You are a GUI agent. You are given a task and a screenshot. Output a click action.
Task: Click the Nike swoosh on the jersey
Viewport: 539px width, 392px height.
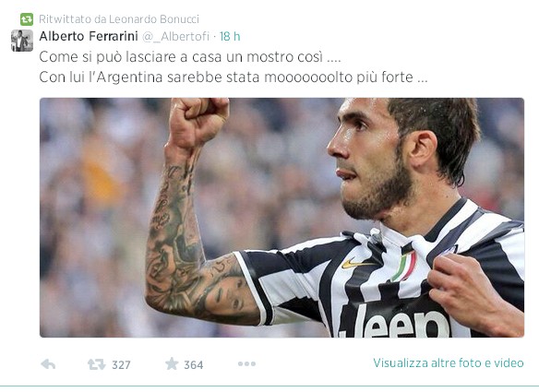coord(358,263)
